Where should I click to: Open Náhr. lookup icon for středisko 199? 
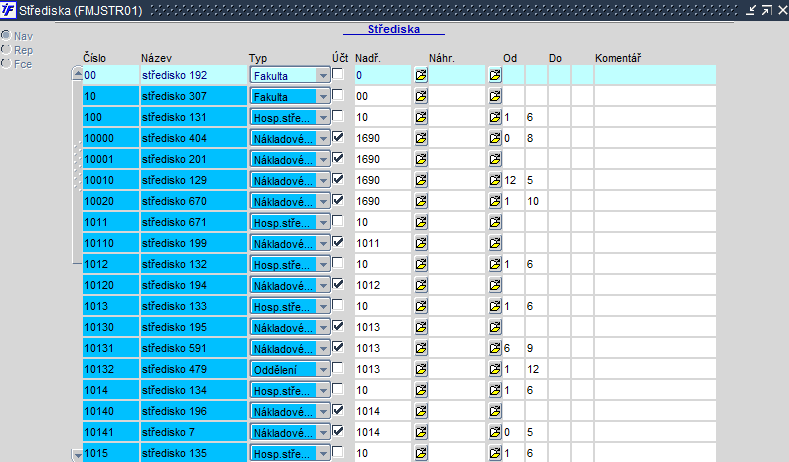click(x=495, y=244)
